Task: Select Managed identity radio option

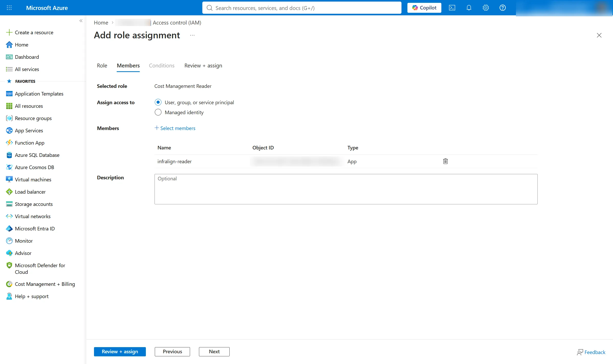Action: (x=158, y=112)
